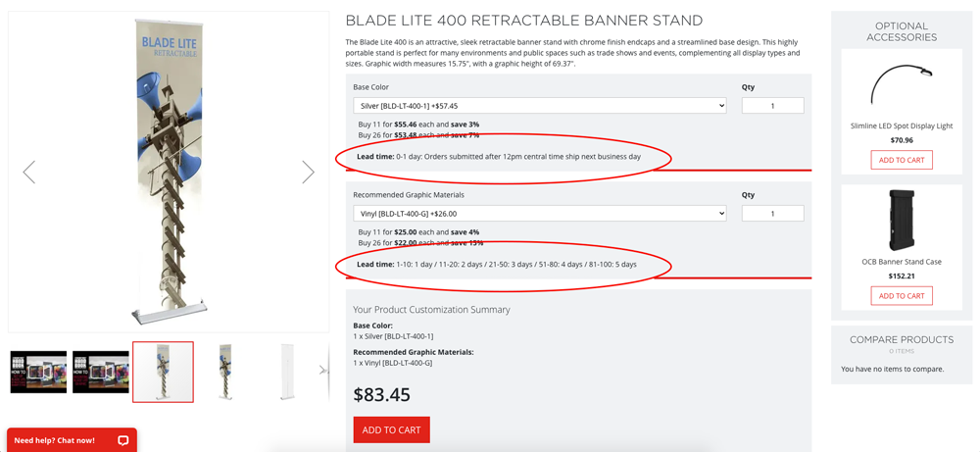Select the second video thumbnail

pos(101,372)
